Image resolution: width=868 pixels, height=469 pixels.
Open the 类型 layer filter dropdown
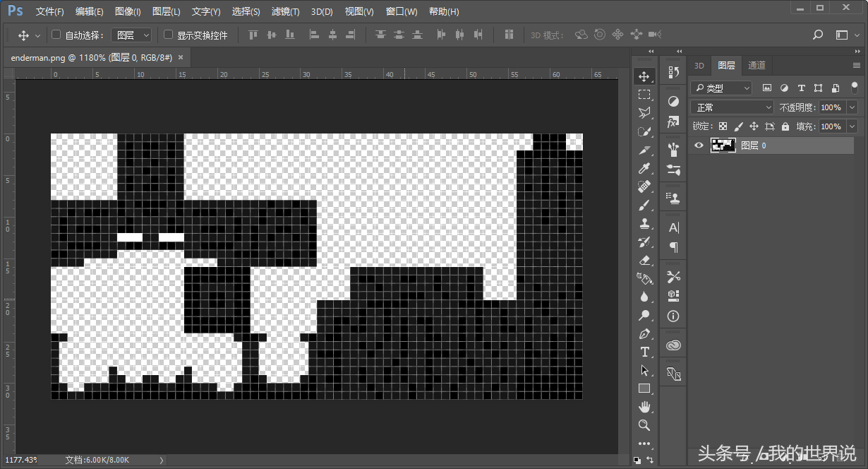[721, 88]
